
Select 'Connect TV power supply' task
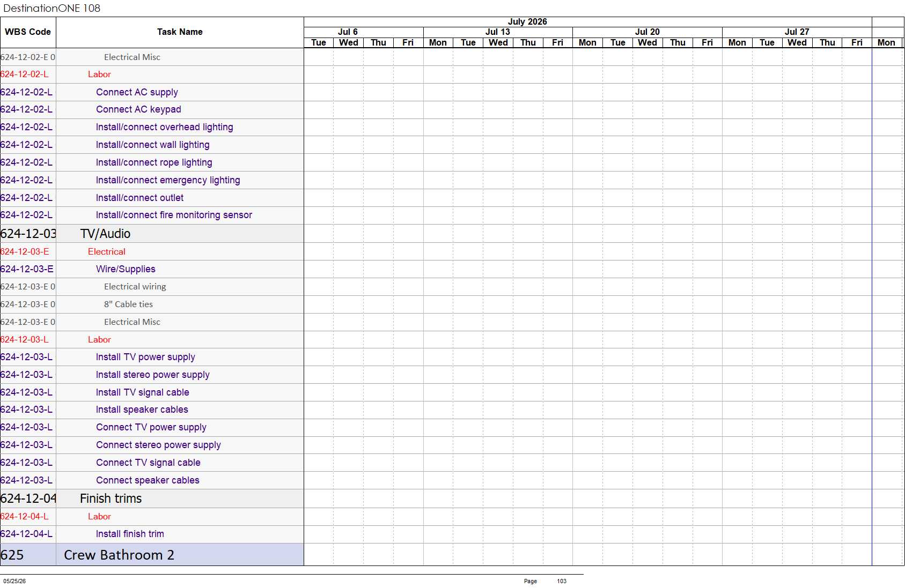151,427
